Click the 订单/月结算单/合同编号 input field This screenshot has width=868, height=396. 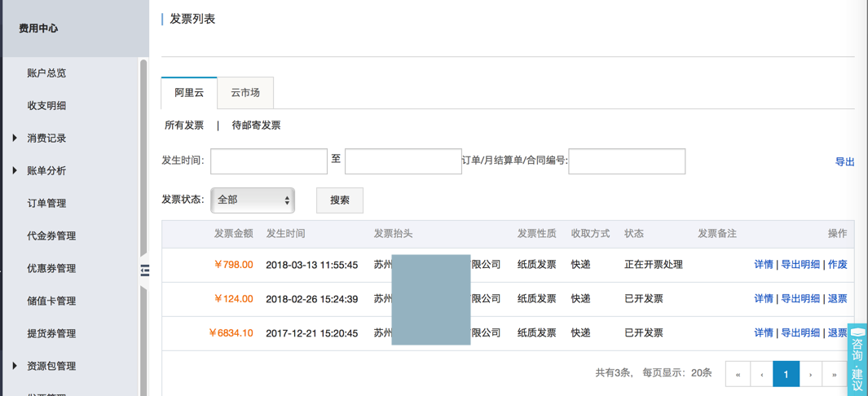[x=627, y=161]
